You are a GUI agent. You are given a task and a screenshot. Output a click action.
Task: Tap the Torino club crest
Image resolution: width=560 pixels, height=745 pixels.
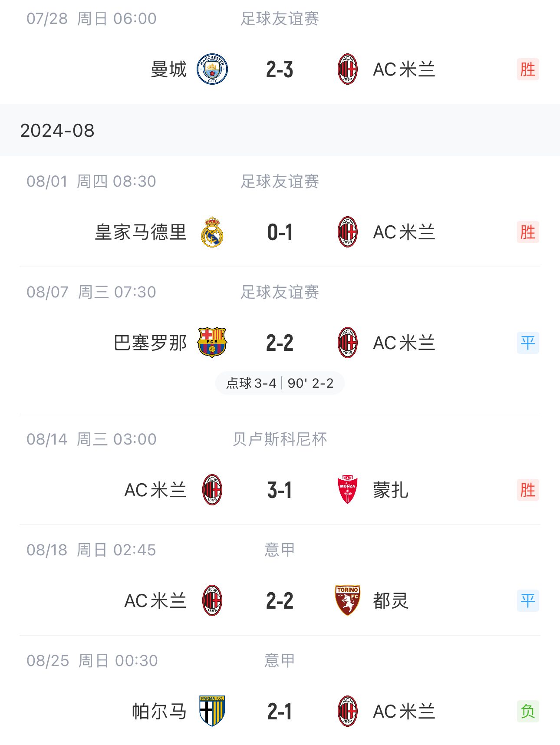pyautogui.click(x=347, y=600)
